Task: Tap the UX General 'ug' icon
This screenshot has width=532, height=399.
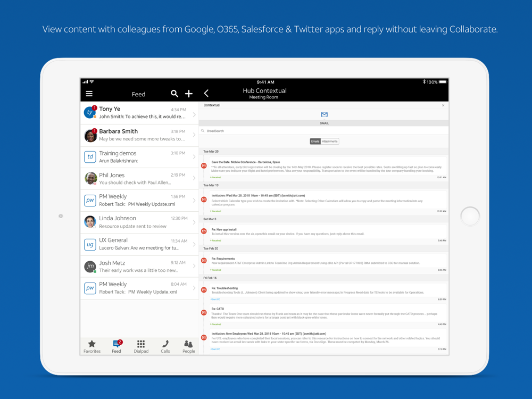Action: click(90, 244)
